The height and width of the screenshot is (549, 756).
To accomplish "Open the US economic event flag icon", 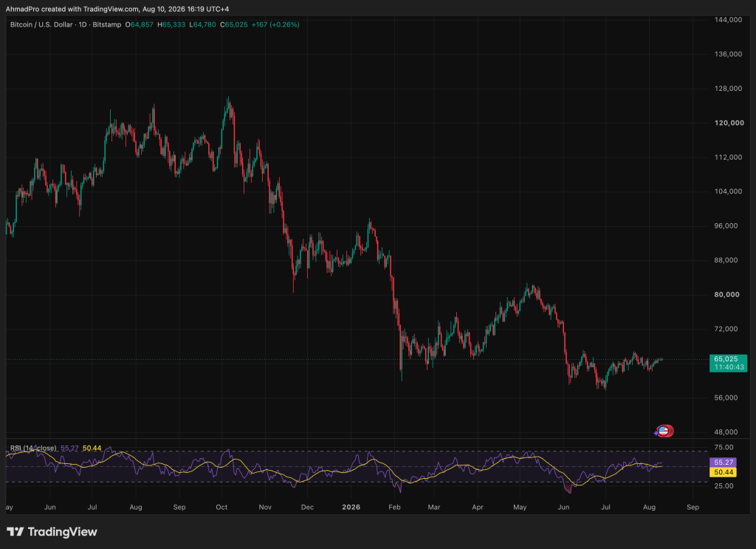I will 664,432.
